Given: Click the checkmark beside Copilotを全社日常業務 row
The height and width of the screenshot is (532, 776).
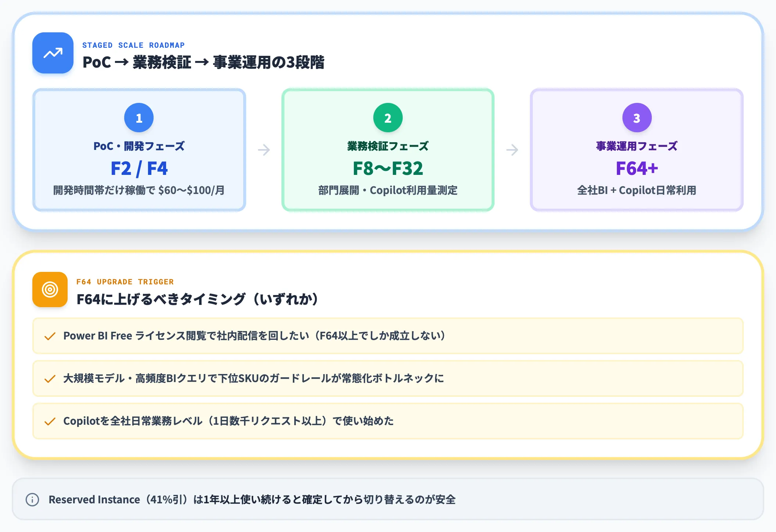Looking at the screenshot, I should pyautogui.click(x=50, y=421).
